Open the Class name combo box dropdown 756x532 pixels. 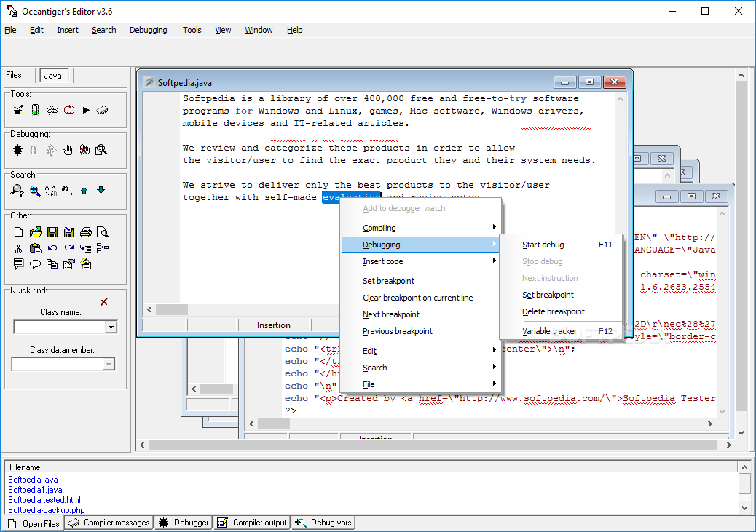(x=111, y=327)
